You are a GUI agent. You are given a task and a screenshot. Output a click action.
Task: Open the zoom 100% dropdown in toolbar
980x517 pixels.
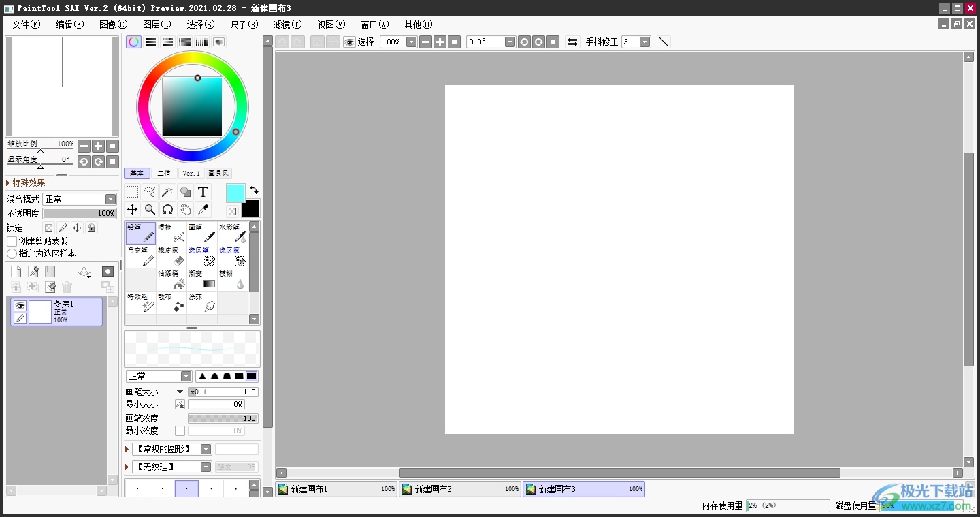[411, 42]
